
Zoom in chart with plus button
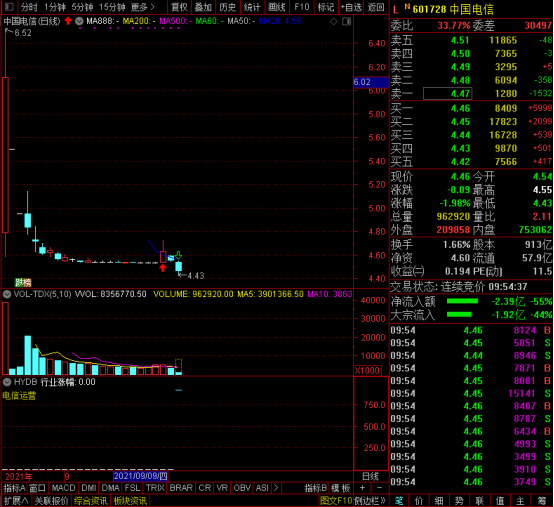coord(362,488)
